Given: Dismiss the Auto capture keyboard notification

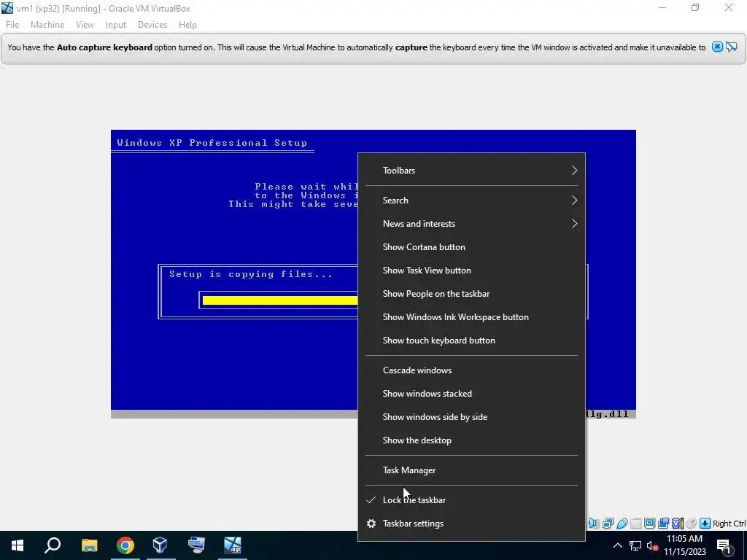Looking at the screenshot, I should (x=717, y=47).
